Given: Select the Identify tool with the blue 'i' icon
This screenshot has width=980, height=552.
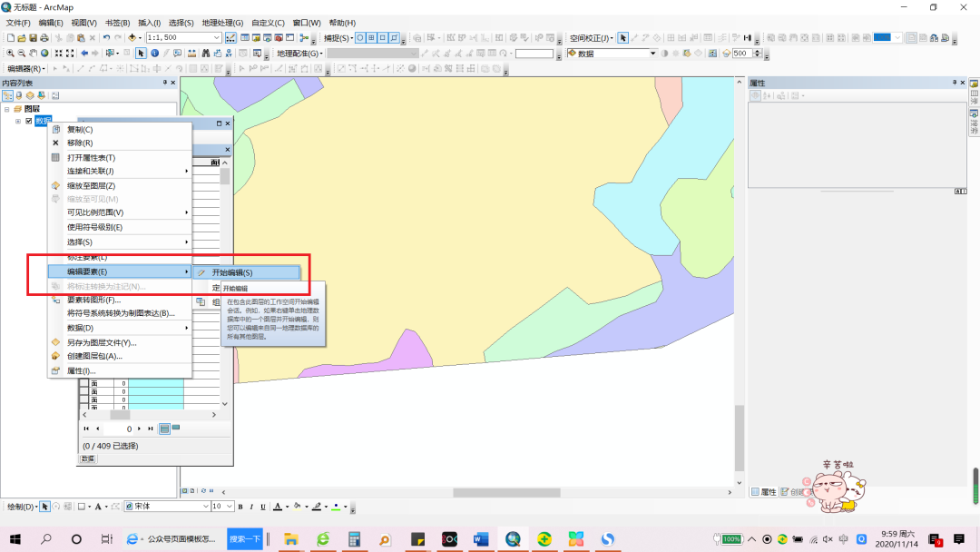Looking at the screenshot, I should tap(154, 54).
